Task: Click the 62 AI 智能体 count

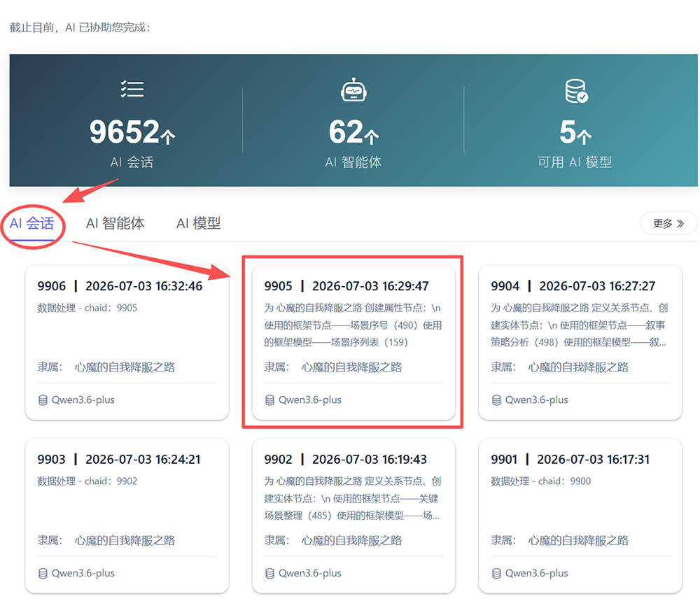Action: pos(353,132)
